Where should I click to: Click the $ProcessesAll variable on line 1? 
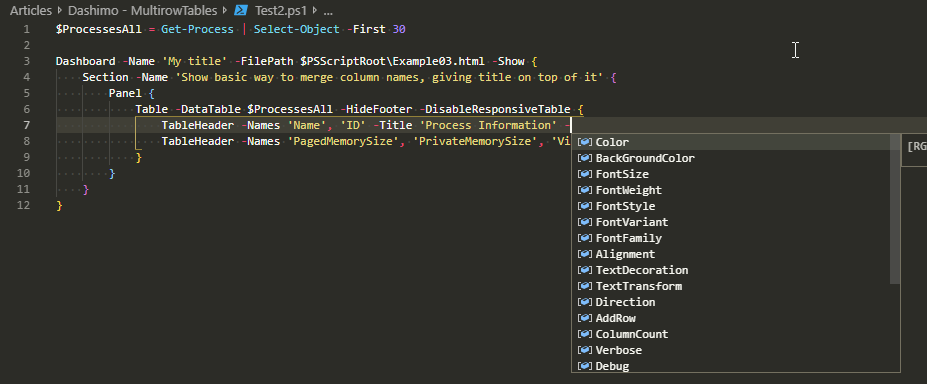[x=99, y=29]
